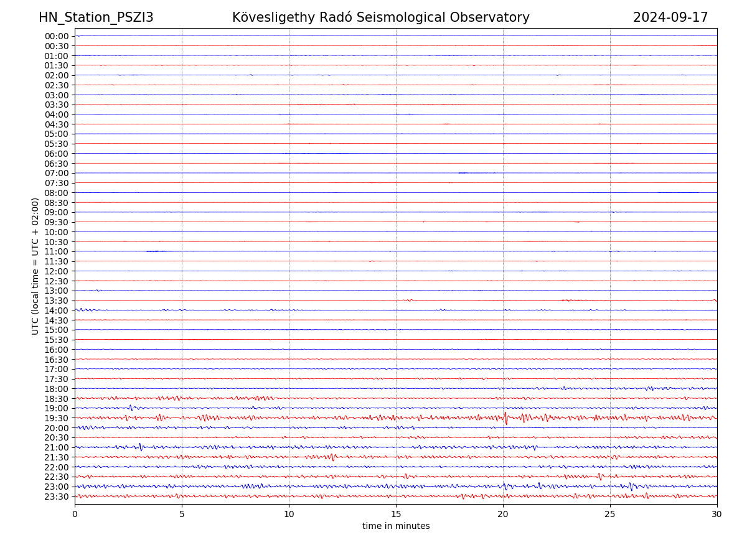The height and width of the screenshot is (560, 747).
Task: Select the 21:00 row time label
Action: coord(57,447)
